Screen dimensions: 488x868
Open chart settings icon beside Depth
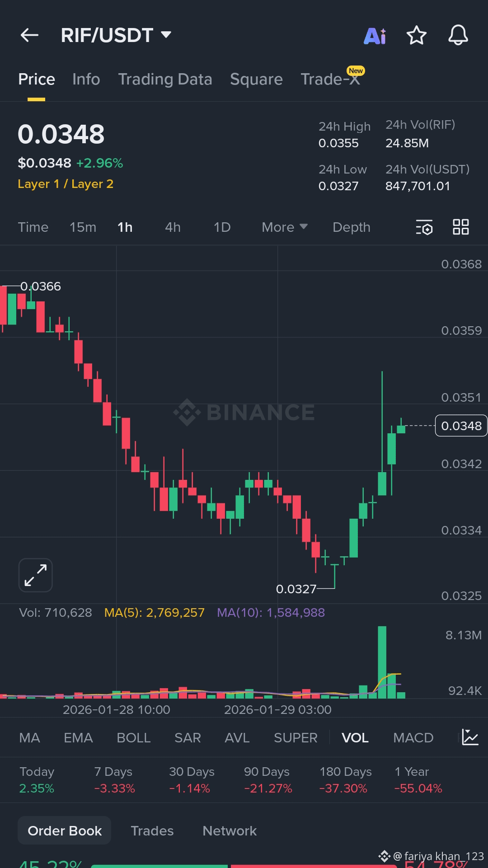(x=424, y=227)
